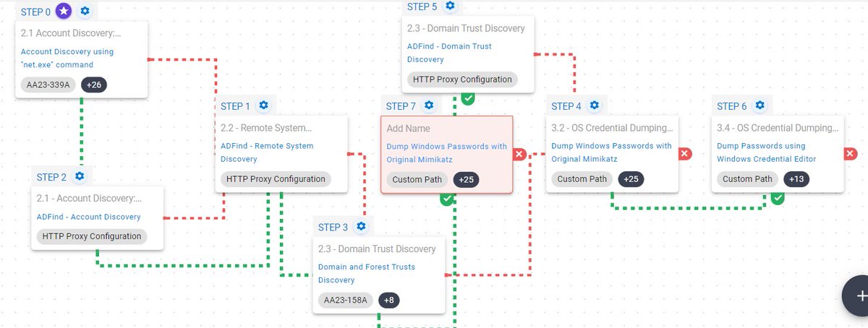Open 'Account Discovery using net.exe command' link
Viewport: 868px width, 328px height.
pyautogui.click(x=67, y=58)
